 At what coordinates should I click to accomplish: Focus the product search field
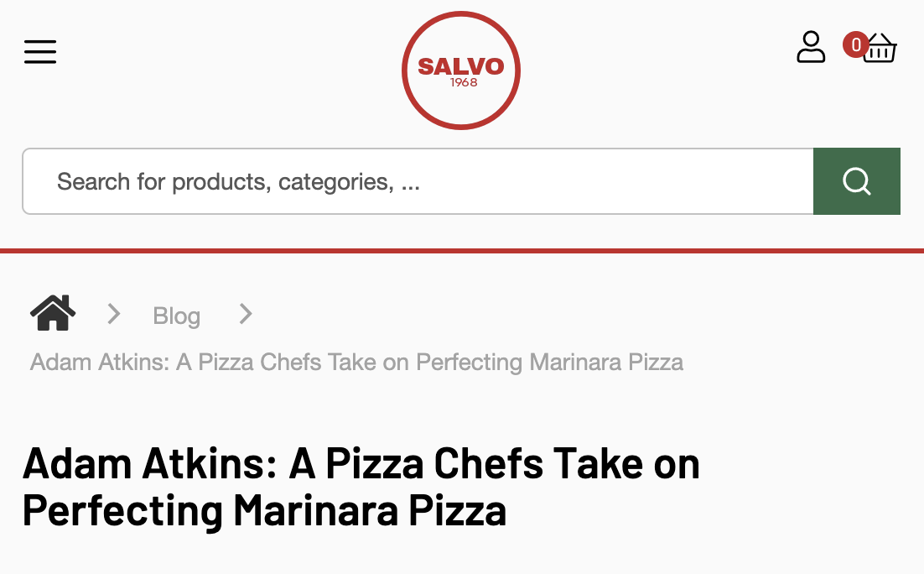pyautogui.click(x=418, y=181)
